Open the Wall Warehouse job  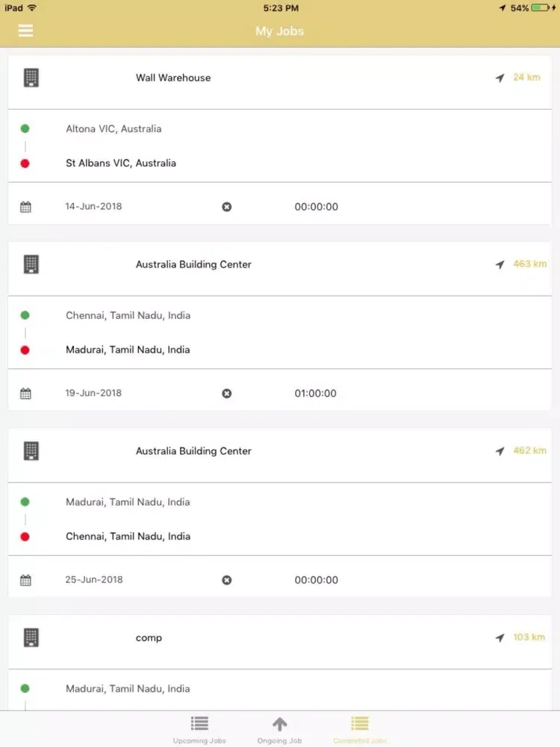173,78
